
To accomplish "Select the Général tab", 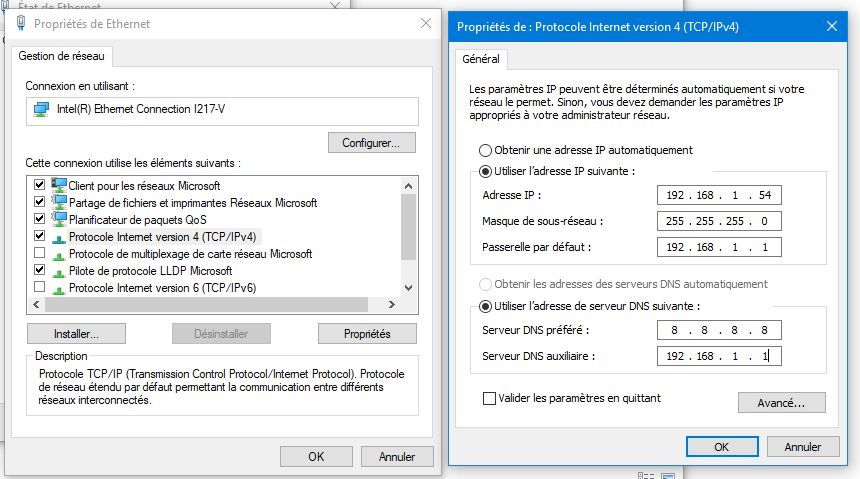I will click(x=481, y=59).
